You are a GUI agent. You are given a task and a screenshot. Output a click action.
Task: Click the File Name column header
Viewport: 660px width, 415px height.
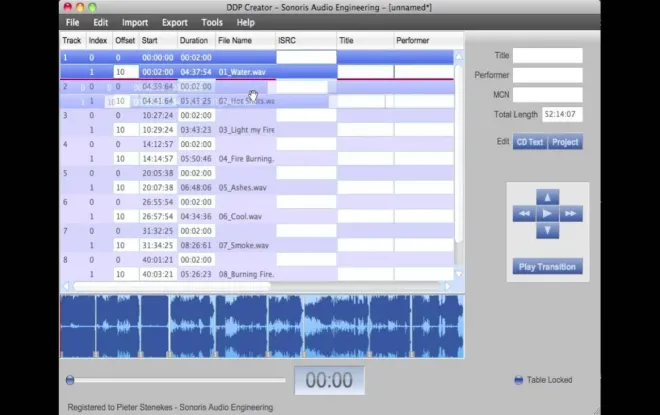(245, 40)
